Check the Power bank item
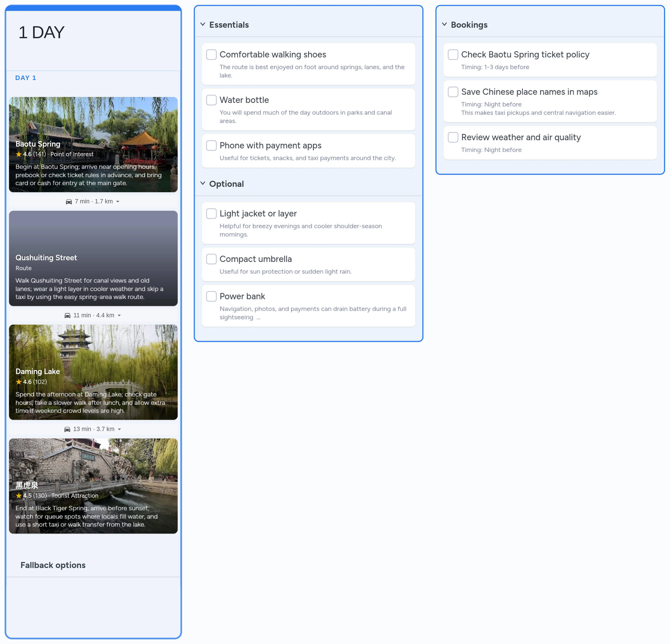The height and width of the screenshot is (644, 670). pyautogui.click(x=211, y=296)
